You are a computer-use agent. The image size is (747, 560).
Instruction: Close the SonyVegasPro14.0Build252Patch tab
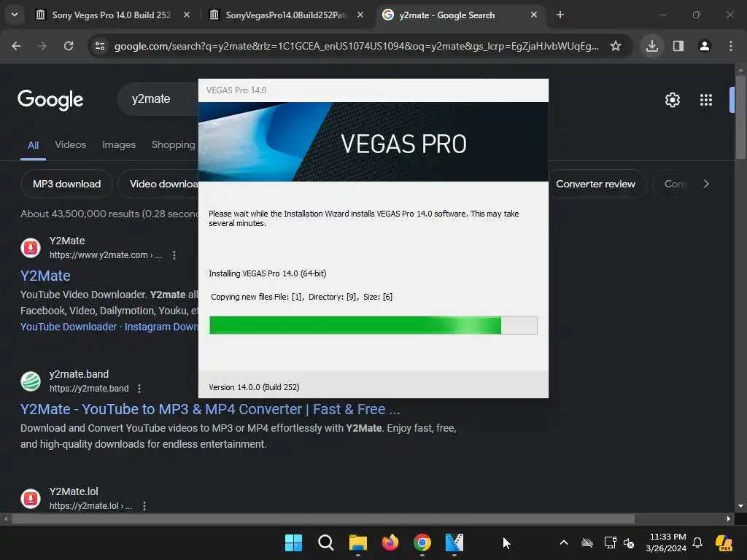click(x=360, y=15)
